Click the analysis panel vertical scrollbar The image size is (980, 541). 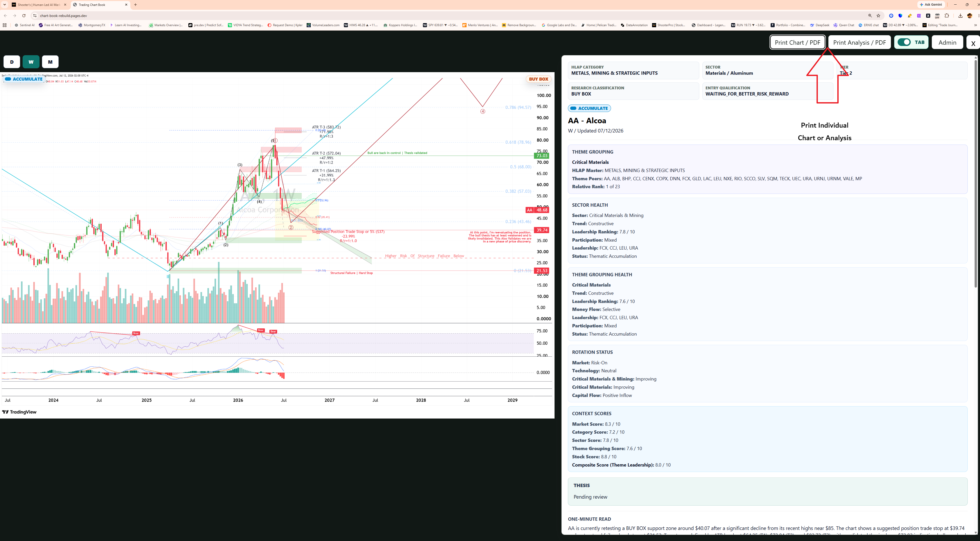[975, 173]
